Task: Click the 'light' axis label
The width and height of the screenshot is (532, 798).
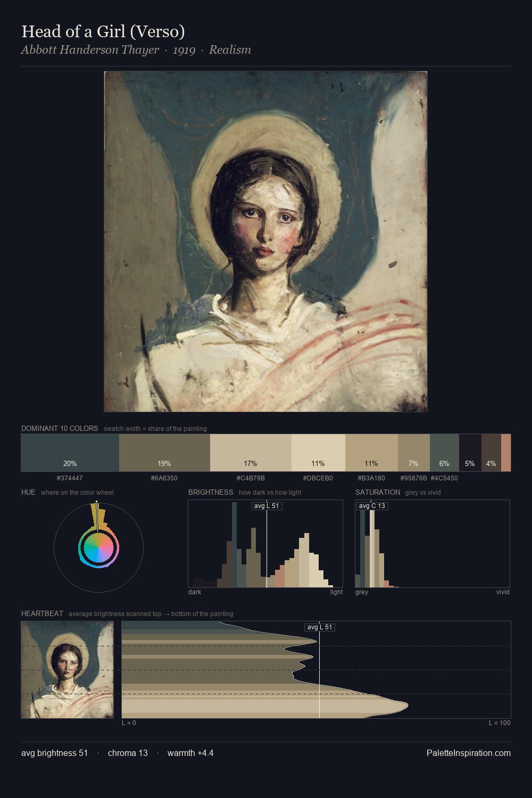Action: 337,592
